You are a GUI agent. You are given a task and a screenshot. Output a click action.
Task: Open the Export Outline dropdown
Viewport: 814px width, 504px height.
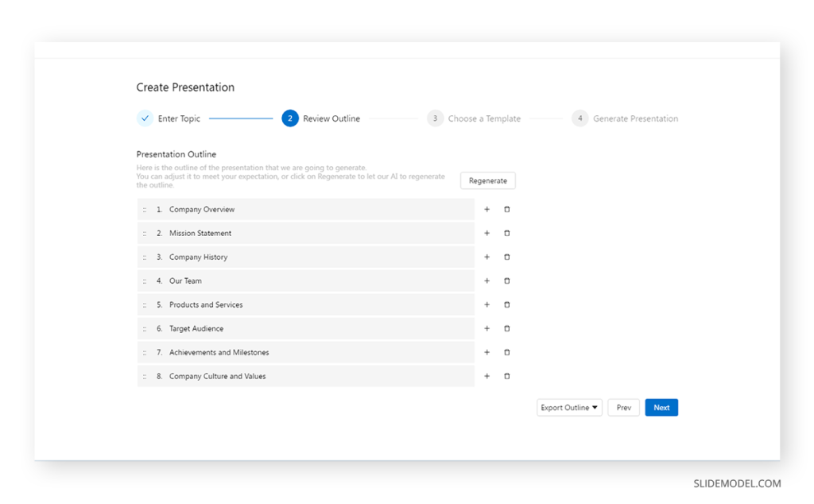click(569, 407)
